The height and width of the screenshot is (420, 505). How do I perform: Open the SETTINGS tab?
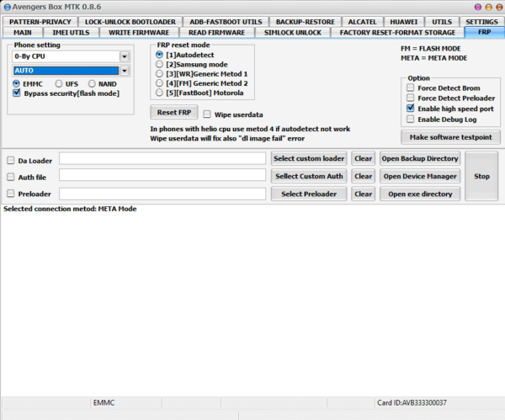[481, 22]
